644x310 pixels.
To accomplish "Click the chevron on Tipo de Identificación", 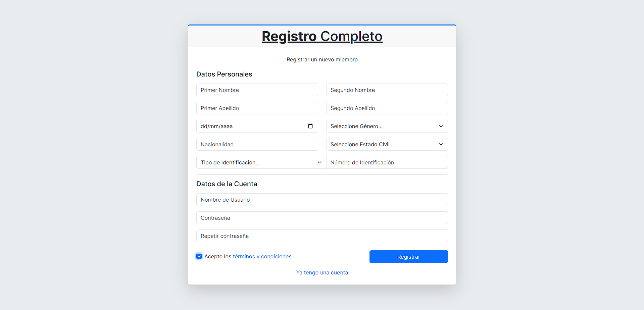I will [318, 162].
